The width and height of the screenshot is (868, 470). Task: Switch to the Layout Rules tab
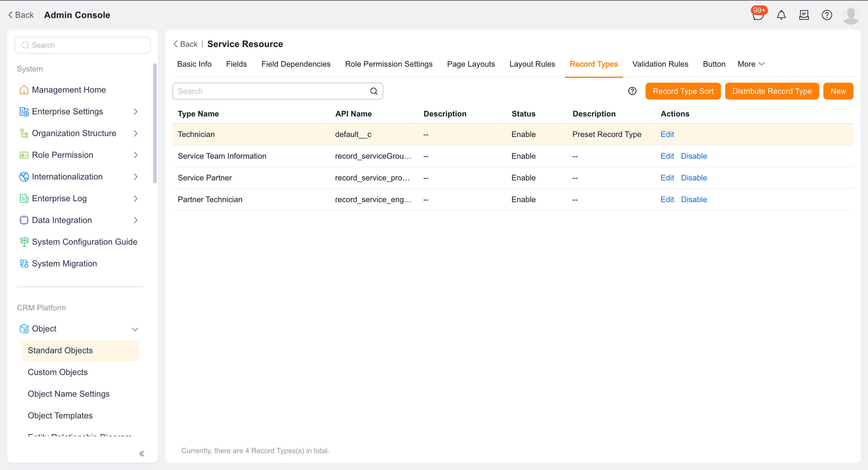point(532,64)
